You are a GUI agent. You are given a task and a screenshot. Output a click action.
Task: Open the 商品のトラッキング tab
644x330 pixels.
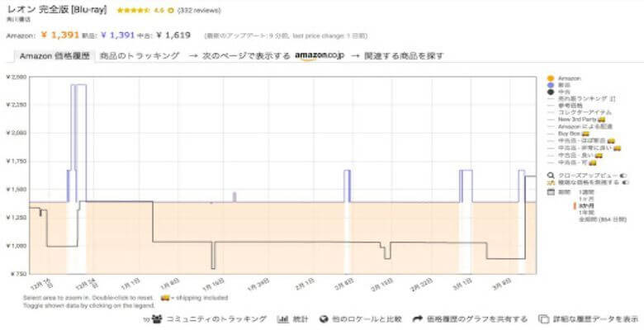[139, 56]
